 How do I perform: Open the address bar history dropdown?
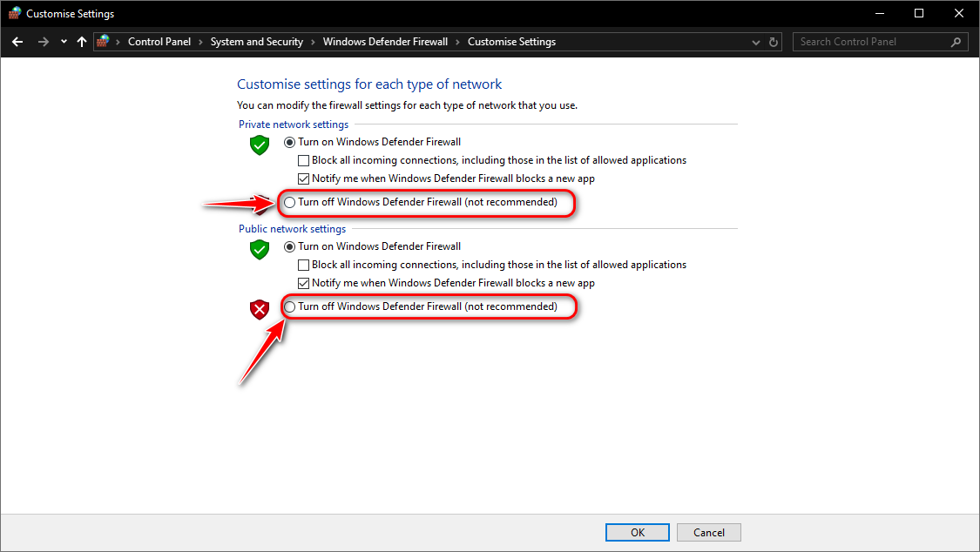point(755,41)
